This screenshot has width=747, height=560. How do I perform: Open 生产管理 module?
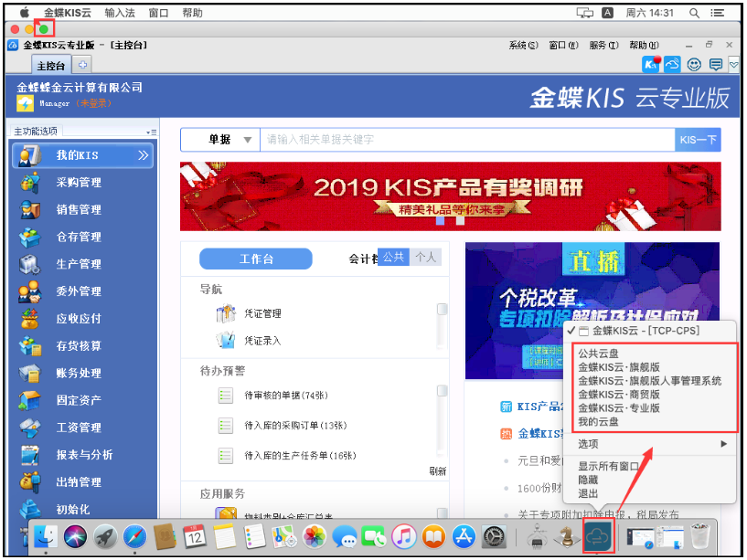(79, 264)
